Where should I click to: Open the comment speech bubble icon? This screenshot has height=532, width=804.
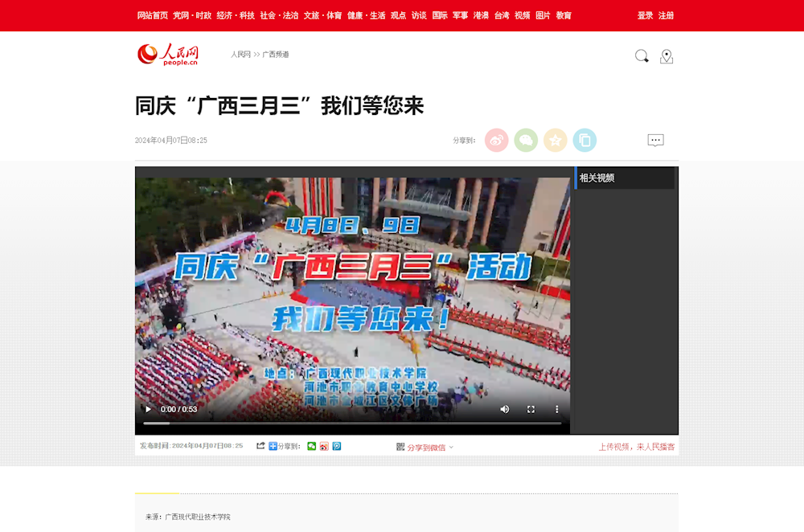pos(656,140)
